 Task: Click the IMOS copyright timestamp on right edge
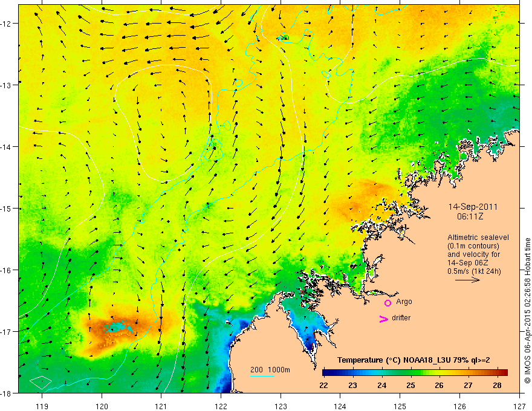click(527, 310)
